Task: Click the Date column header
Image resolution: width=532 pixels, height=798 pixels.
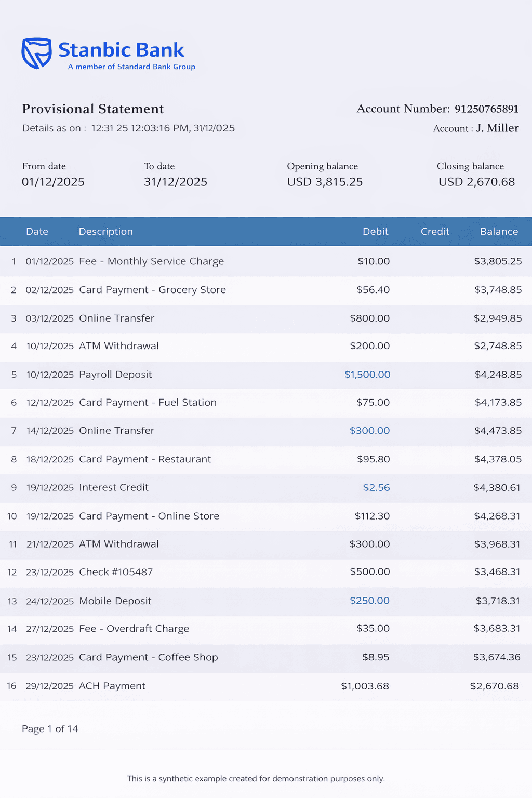Action: 37,231
